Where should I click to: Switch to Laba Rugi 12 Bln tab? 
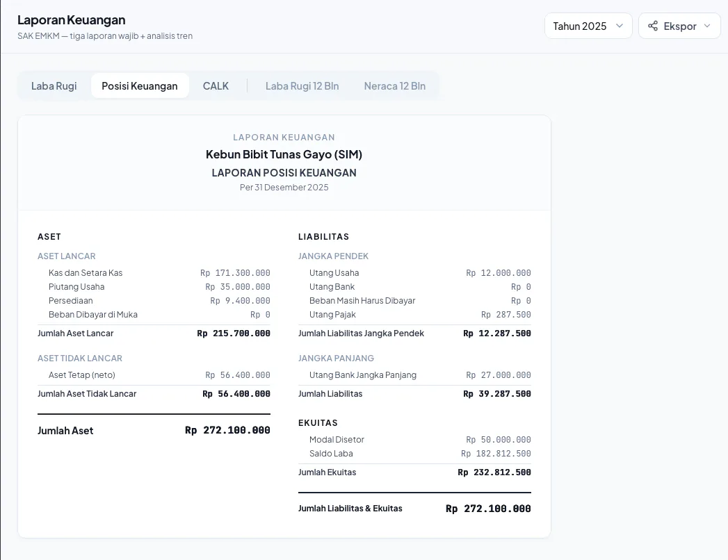[x=302, y=86]
